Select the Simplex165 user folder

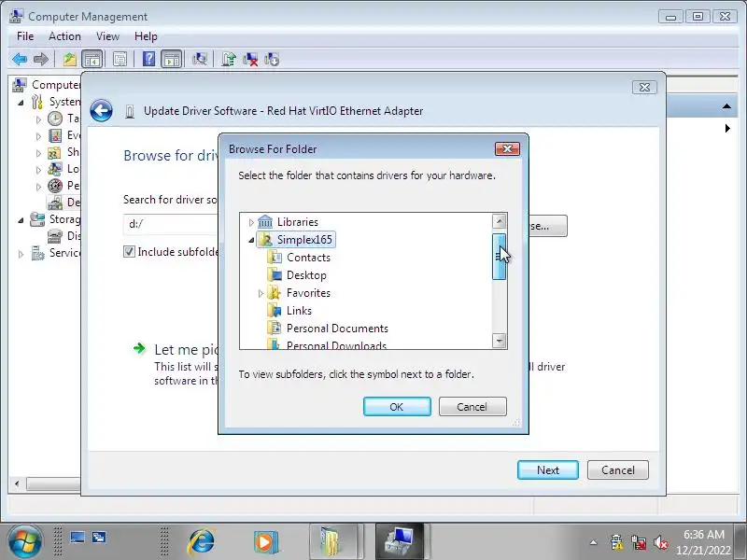click(304, 240)
